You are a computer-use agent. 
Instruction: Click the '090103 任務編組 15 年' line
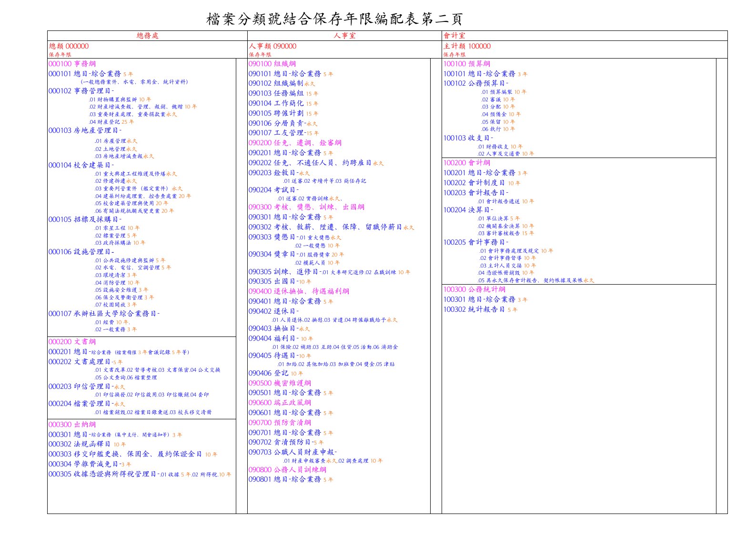[x=283, y=93]
